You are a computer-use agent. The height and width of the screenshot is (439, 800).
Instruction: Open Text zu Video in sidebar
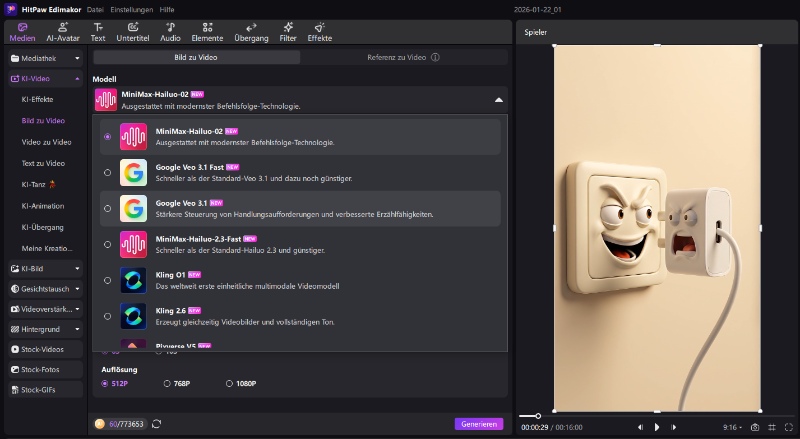pyautogui.click(x=43, y=163)
